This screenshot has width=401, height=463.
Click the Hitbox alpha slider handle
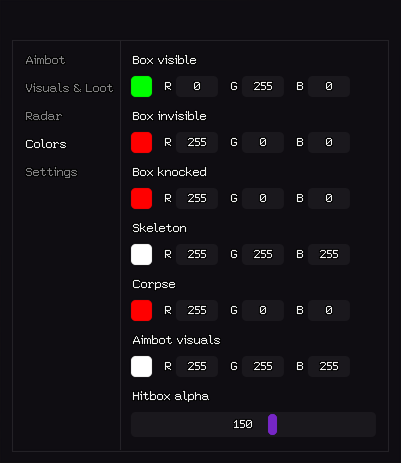click(272, 424)
